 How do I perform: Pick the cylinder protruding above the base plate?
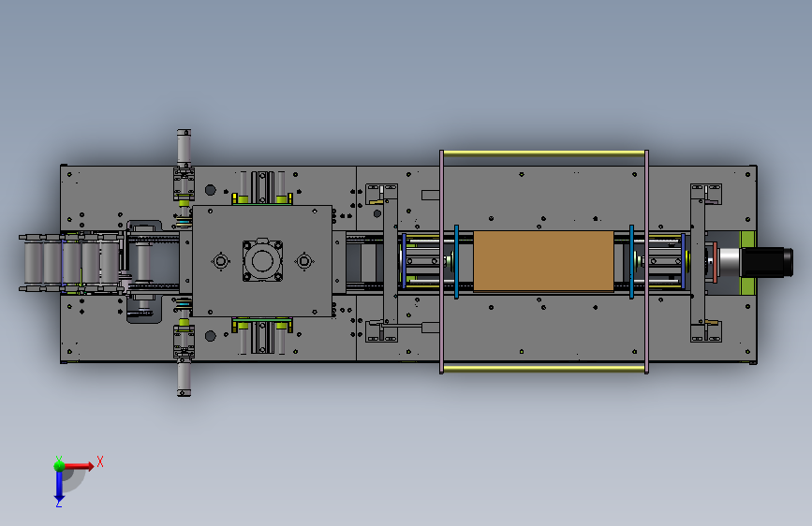pos(184,148)
